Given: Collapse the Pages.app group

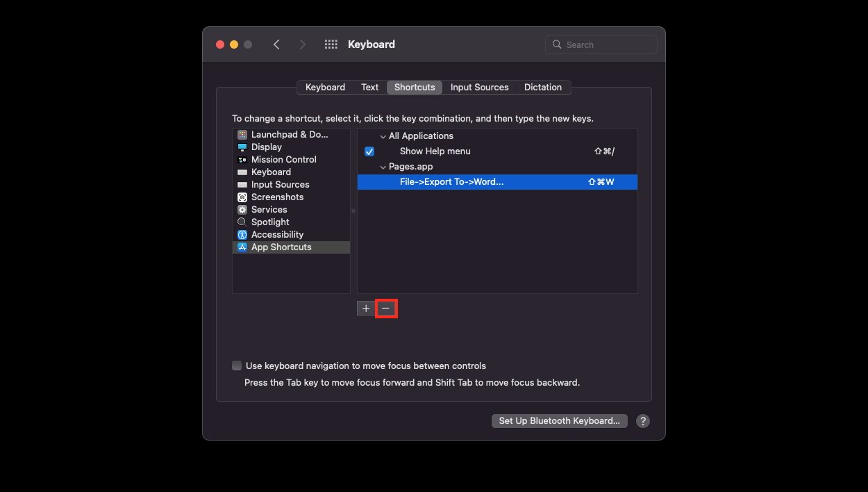Looking at the screenshot, I should [383, 167].
